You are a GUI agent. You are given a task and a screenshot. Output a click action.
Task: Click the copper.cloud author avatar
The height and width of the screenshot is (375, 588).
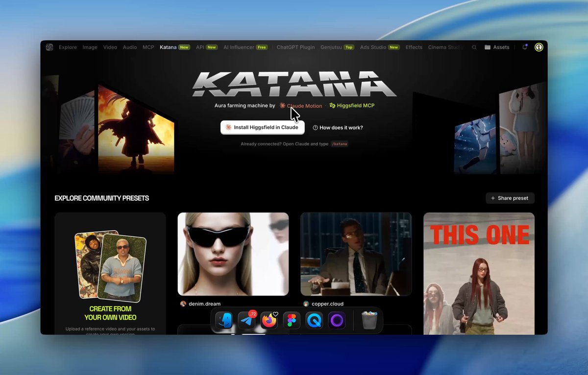306,304
